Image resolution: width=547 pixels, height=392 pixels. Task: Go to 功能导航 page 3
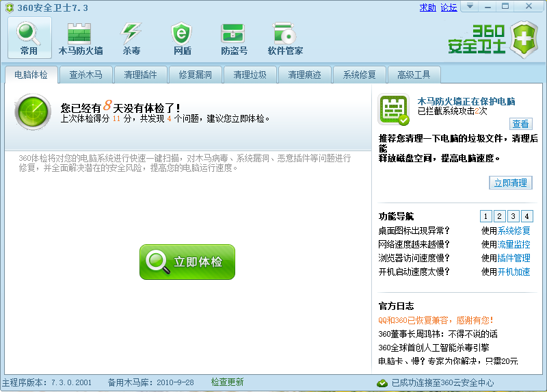point(513,216)
